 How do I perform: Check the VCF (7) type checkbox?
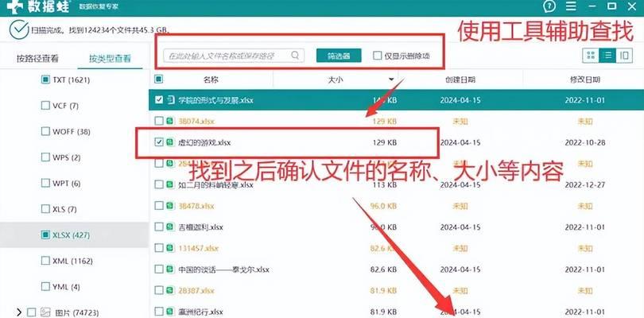[x=45, y=106]
